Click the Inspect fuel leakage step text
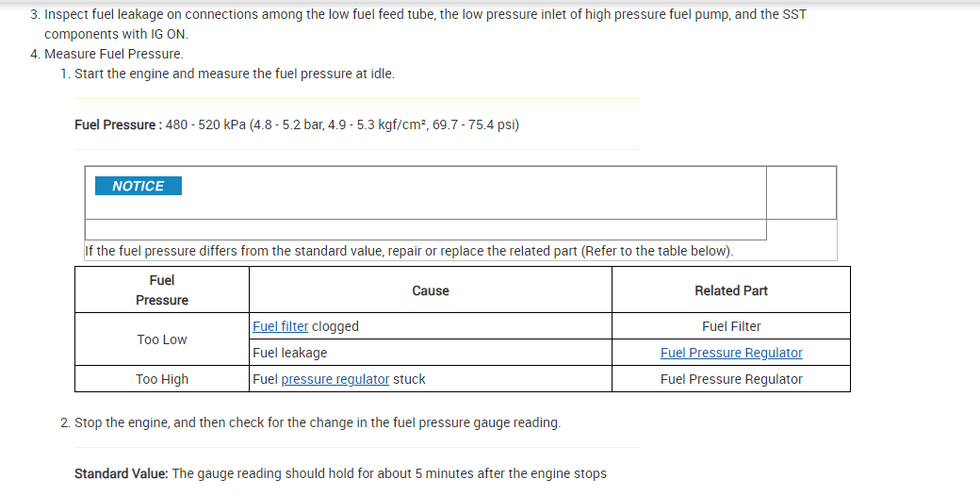 [x=424, y=15]
